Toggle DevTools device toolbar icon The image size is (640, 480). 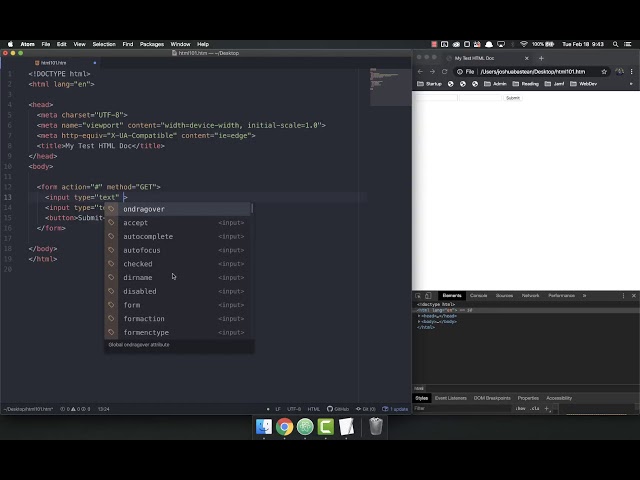(x=428, y=296)
